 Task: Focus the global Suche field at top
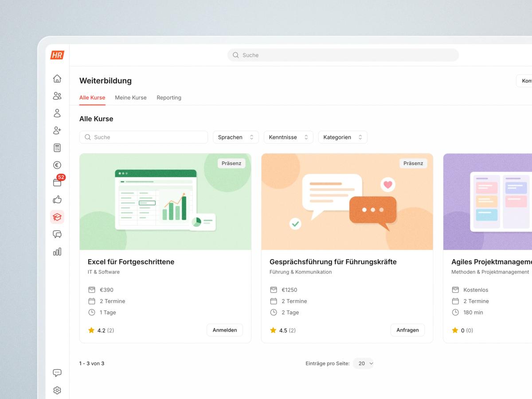tap(343, 55)
